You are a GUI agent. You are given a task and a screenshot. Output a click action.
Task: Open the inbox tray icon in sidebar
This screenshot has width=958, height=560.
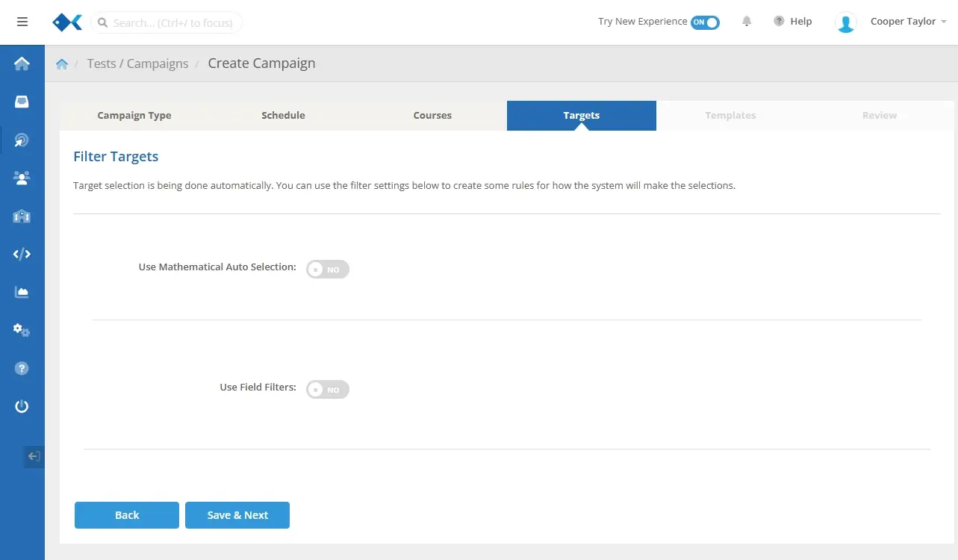(22, 102)
